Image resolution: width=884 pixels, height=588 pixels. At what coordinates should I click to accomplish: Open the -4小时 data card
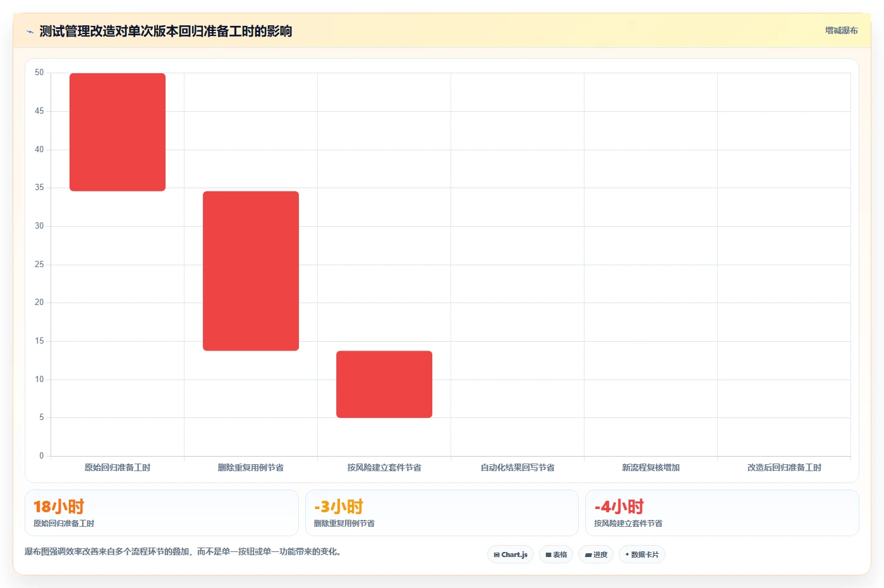[722, 513]
